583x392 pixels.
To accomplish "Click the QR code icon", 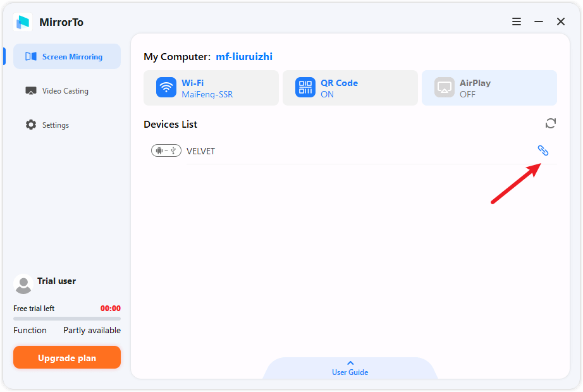I will click(x=305, y=87).
